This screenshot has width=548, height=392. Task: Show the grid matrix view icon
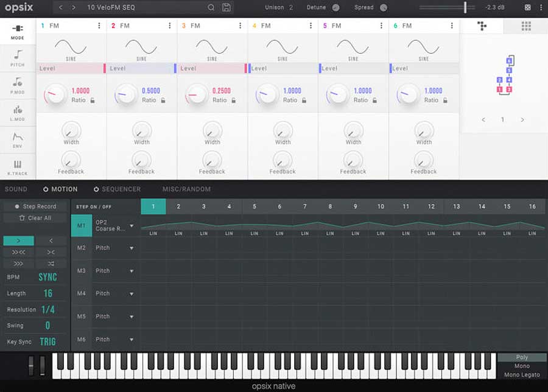coord(526,26)
